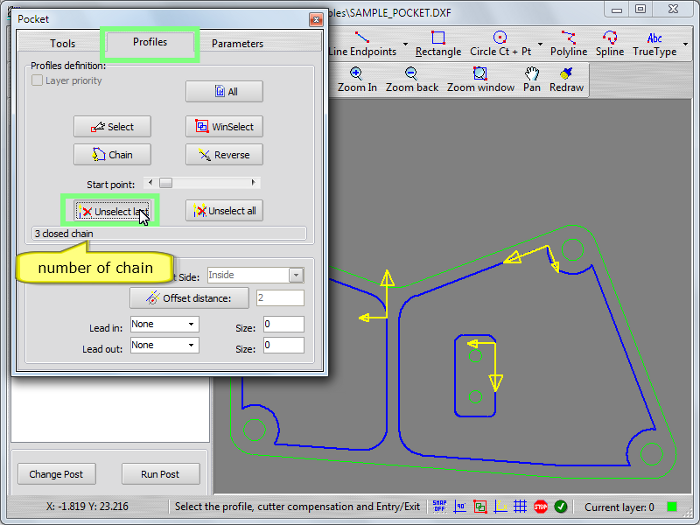Open the Circle Ct + Pt dropdown arrow
This screenshot has width=700, height=525.
coord(540,45)
